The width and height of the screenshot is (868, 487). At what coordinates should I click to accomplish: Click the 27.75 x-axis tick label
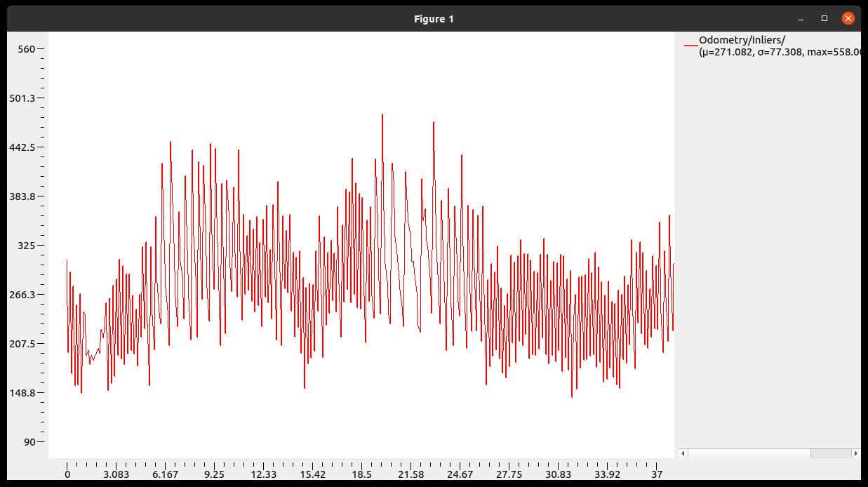coord(509,474)
